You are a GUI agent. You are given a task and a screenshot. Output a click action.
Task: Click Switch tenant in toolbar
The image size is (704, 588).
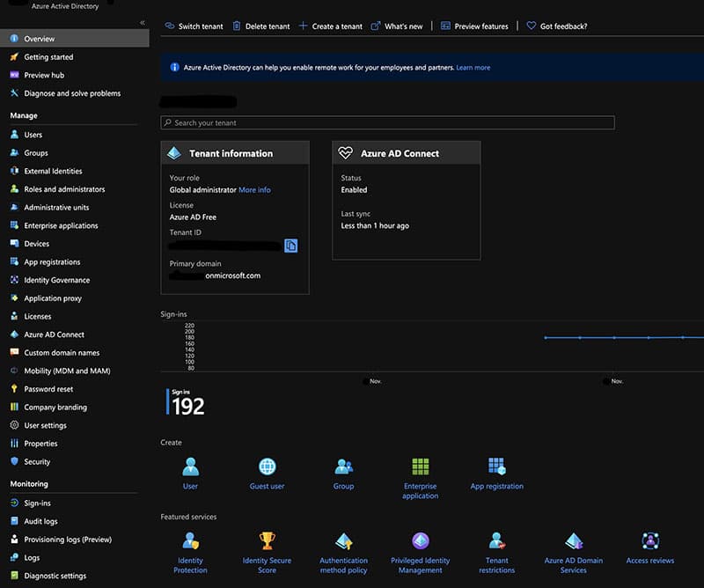[194, 26]
